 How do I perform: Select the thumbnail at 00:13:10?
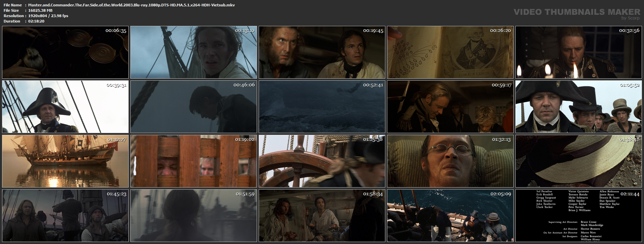click(194, 52)
